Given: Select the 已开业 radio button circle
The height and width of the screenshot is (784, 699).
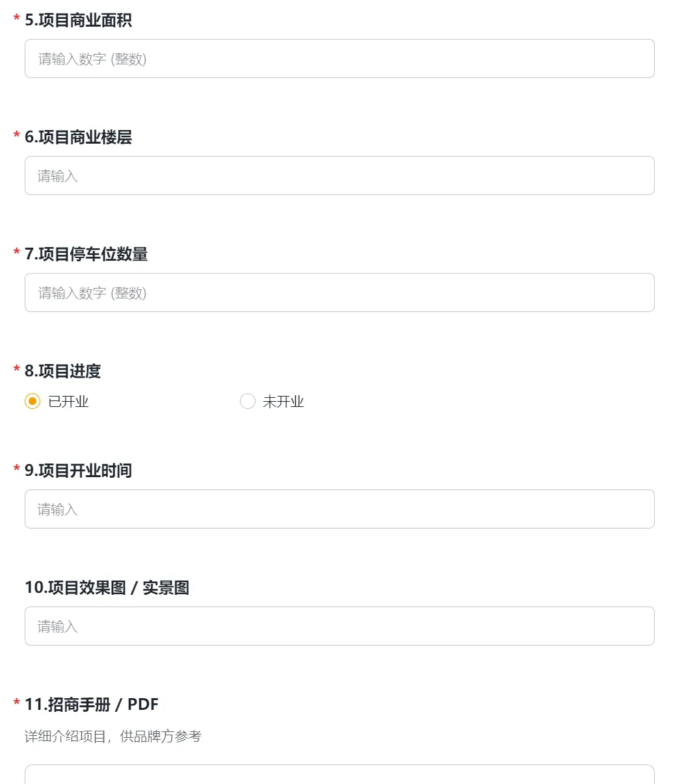Looking at the screenshot, I should click(x=33, y=401).
